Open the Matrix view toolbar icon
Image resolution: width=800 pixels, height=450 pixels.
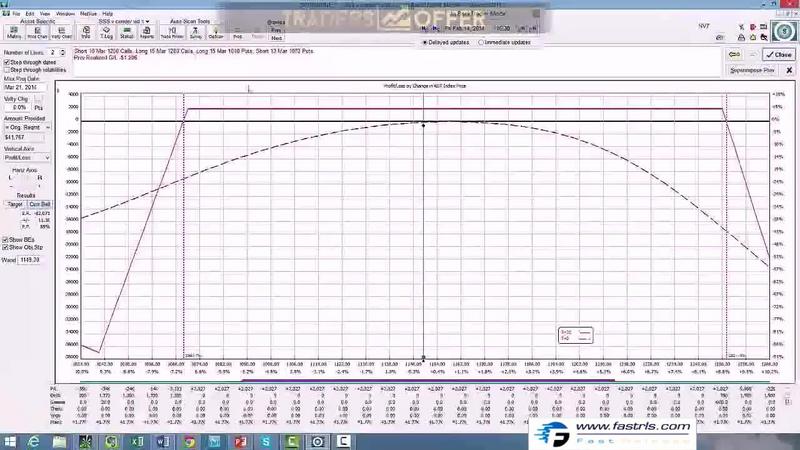(x=14, y=33)
